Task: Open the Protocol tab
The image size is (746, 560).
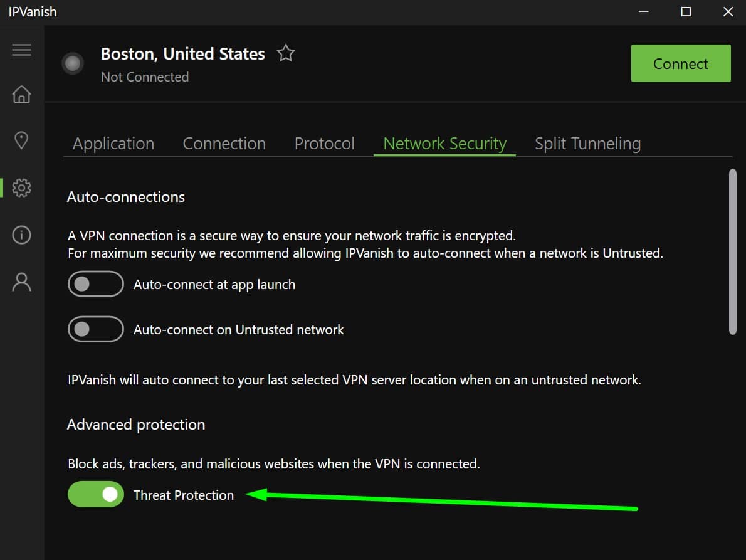Action: point(325,143)
